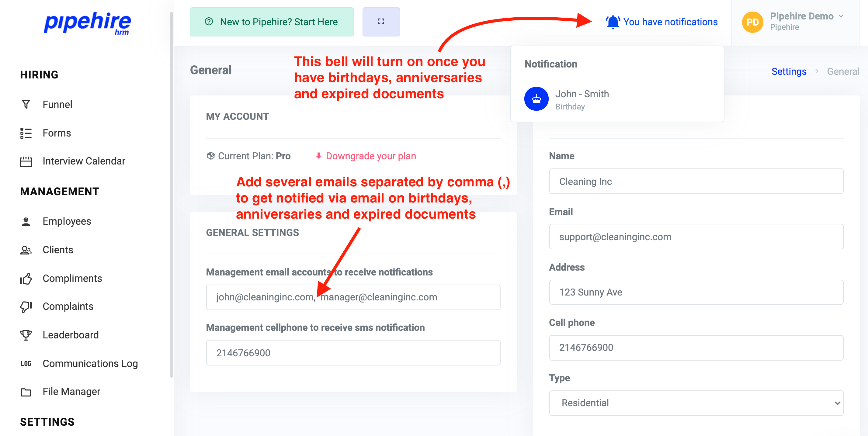
Task: Open Compliments via the thumbs-up icon
Action: (26, 279)
